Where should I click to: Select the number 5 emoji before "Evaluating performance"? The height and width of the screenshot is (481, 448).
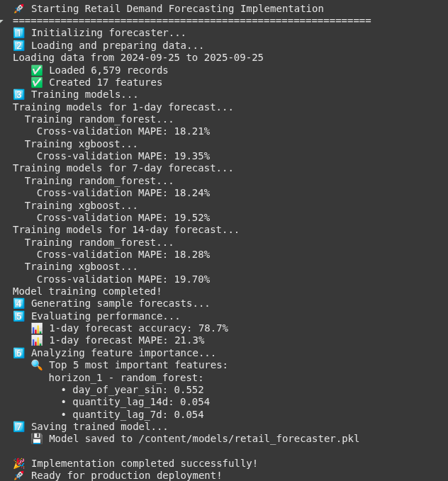(x=18, y=316)
